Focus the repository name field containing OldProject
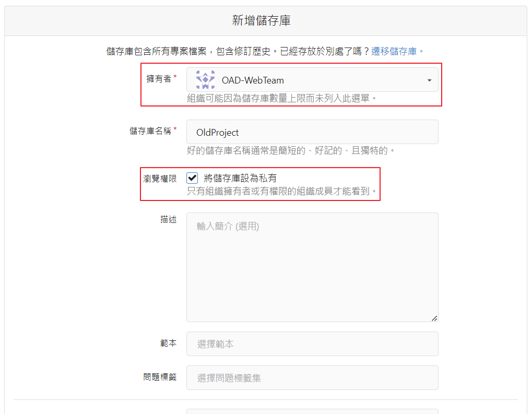The image size is (532, 414). [312, 132]
